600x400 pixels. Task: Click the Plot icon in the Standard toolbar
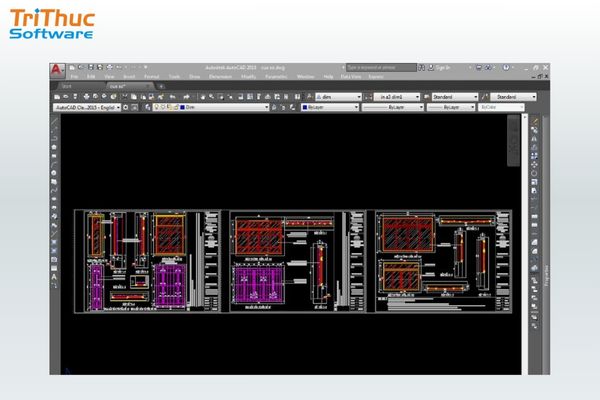[x=86, y=97]
